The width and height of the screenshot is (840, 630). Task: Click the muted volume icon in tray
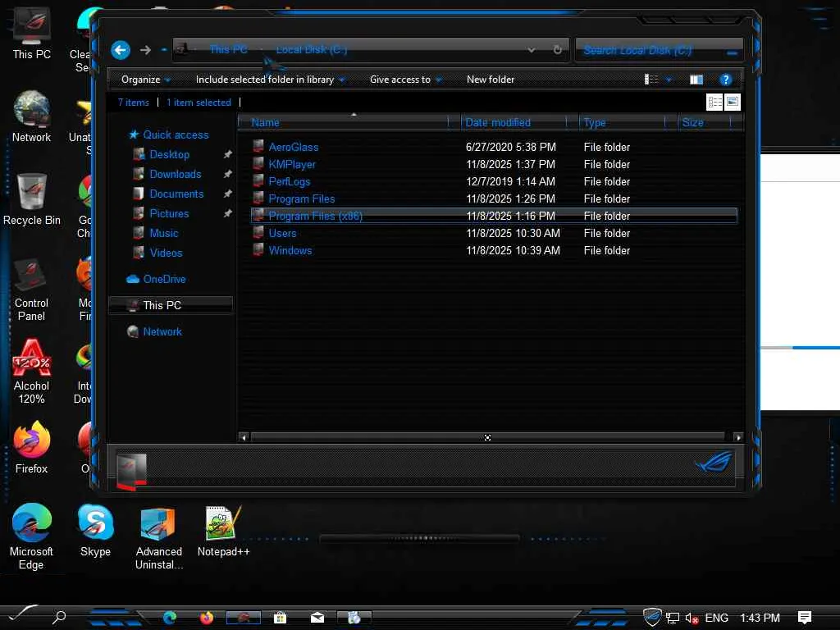pyautogui.click(x=691, y=618)
